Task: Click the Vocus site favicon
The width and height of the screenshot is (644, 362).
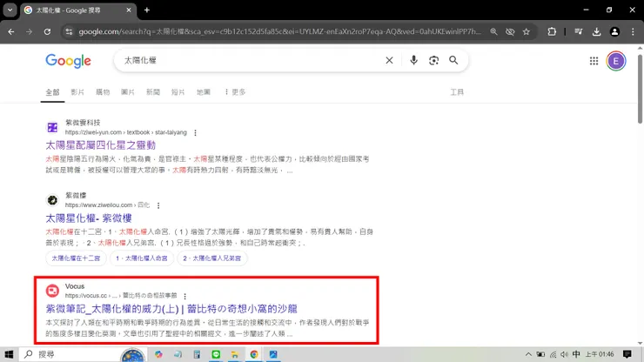Action: point(52,291)
